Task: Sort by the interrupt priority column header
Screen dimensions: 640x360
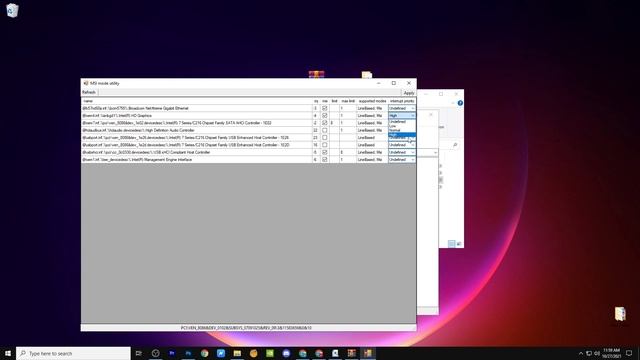Action: (402, 101)
